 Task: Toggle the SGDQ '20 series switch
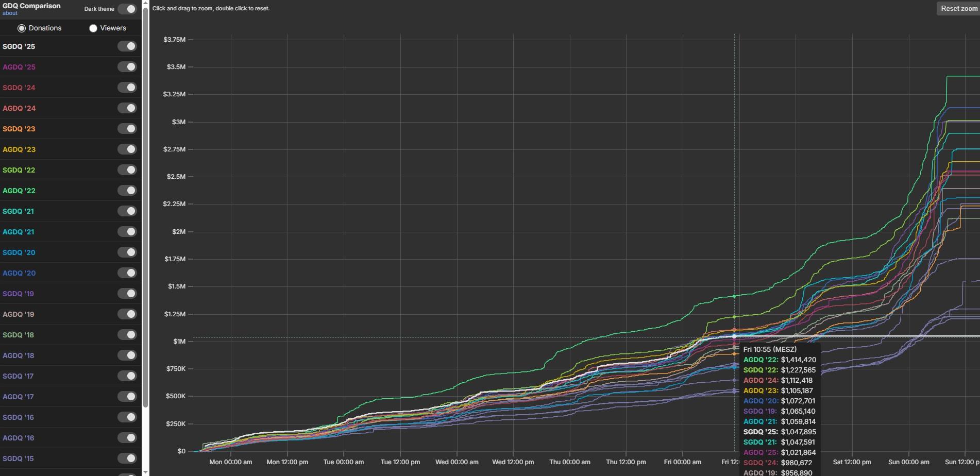[x=127, y=252]
